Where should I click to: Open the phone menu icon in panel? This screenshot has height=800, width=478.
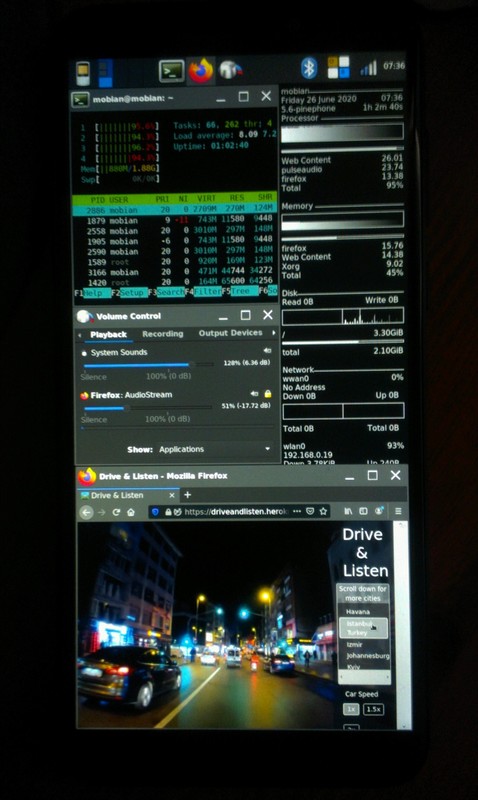coord(83,73)
